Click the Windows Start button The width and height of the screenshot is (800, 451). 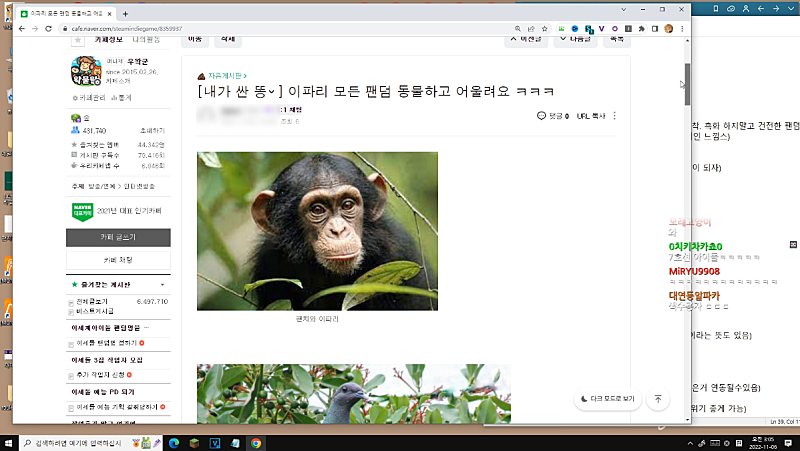[x=10, y=442]
